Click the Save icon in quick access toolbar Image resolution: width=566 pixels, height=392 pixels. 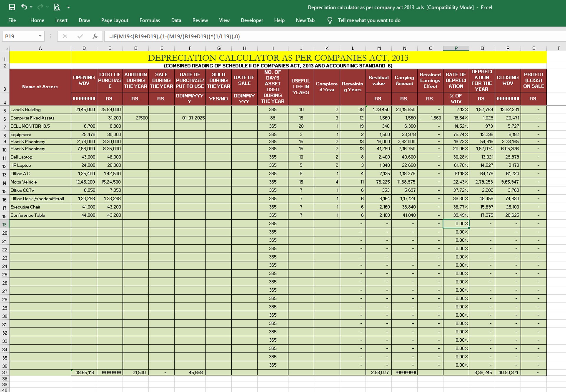[12, 7]
